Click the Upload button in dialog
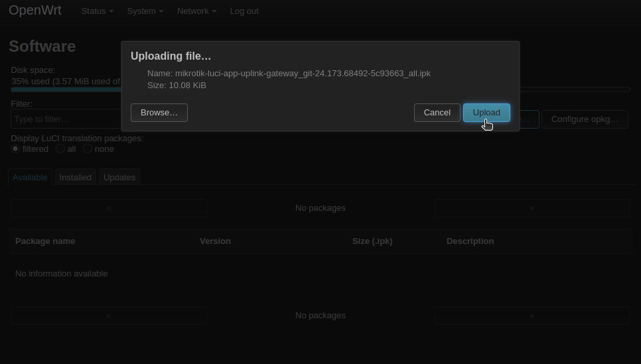 tap(486, 113)
